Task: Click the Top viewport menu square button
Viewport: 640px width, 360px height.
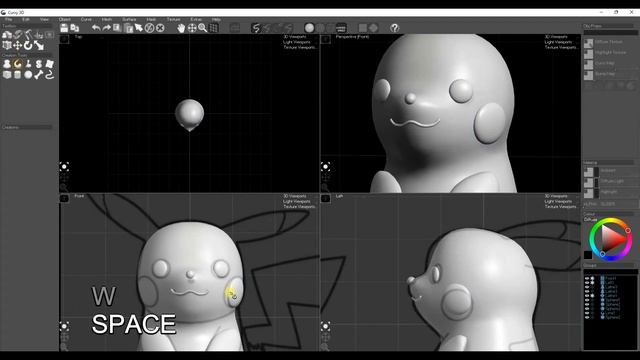Action: coord(64,39)
